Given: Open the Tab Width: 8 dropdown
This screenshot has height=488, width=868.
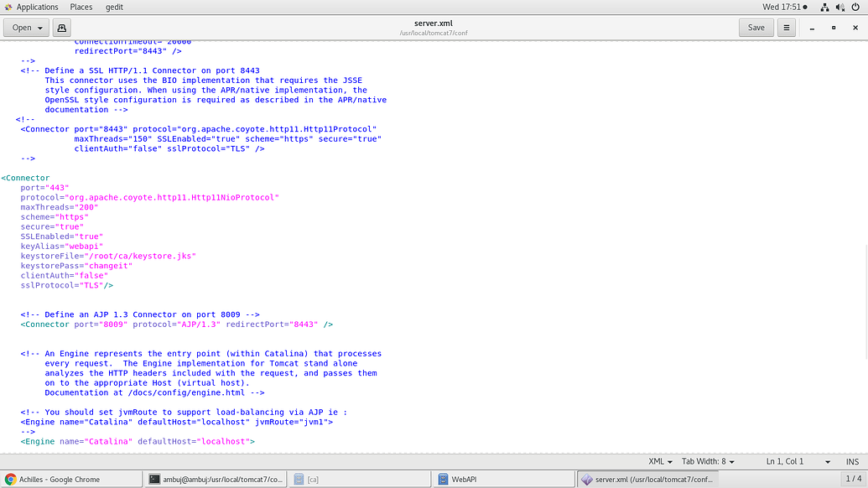Looking at the screenshot, I should click(x=706, y=461).
